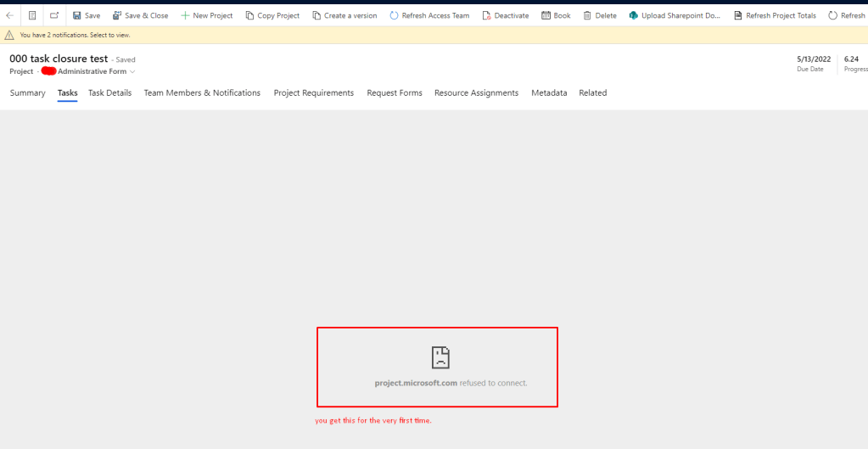The image size is (868, 449).
Task: Refresh Access Team
Action: click(429, 15)
